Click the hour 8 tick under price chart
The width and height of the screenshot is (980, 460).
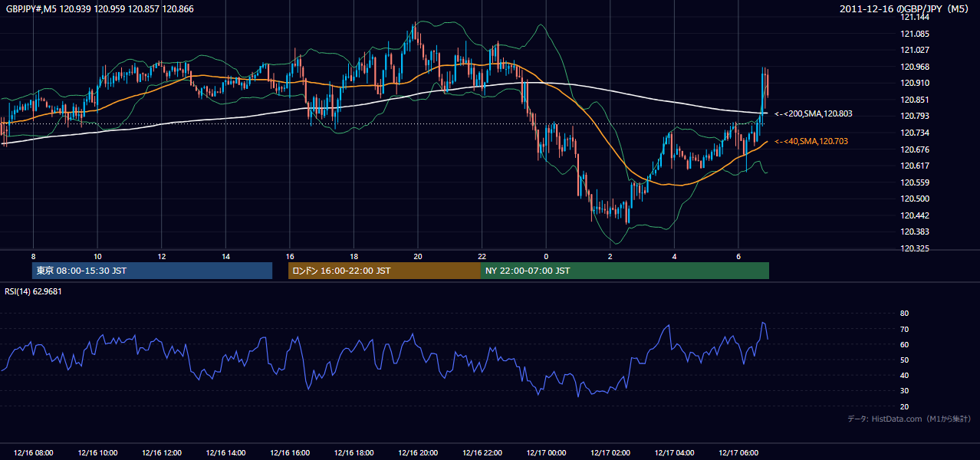[33, 256]
